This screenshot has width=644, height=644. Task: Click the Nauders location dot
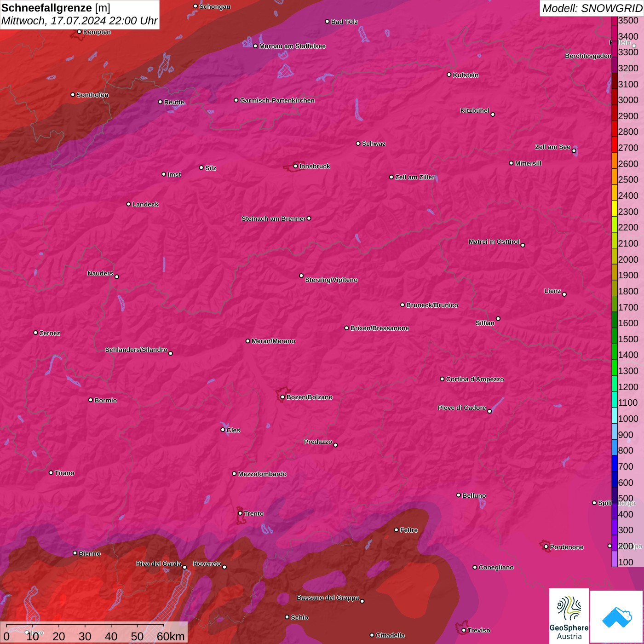117,276
